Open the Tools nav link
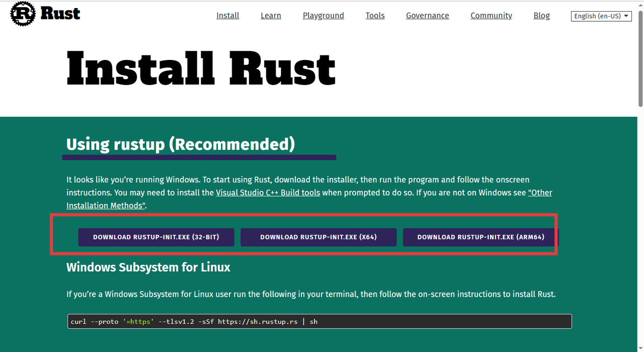Screen dimensions: 644x352 [375, 16]
